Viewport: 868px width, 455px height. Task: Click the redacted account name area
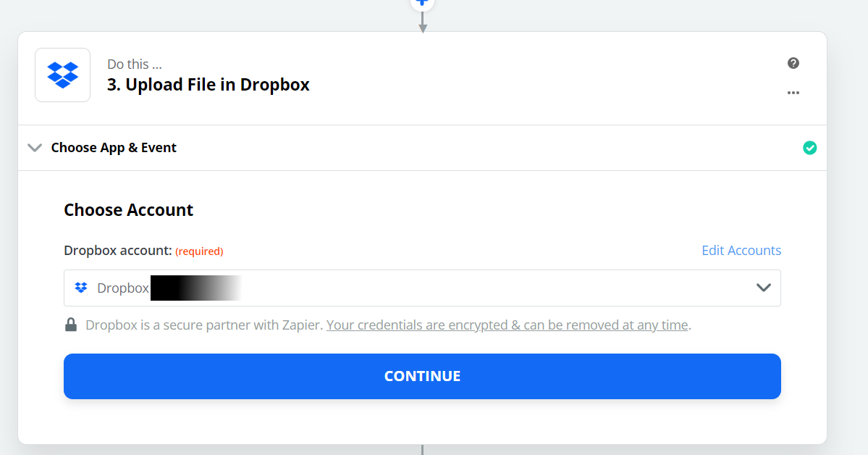tap(196, 288)
